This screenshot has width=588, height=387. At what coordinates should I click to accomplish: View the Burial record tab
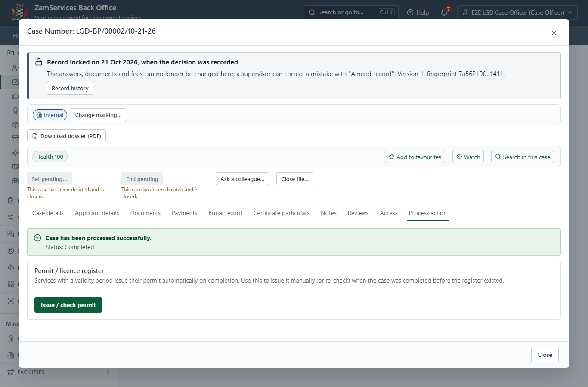tap(225, 213)
